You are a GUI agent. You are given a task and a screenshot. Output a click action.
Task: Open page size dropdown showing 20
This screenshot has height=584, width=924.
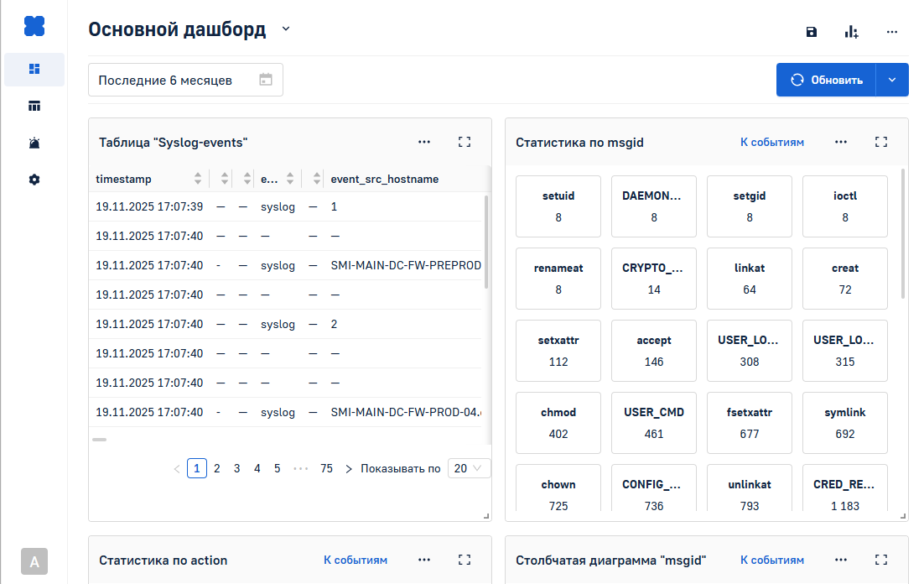pos(469,468)
